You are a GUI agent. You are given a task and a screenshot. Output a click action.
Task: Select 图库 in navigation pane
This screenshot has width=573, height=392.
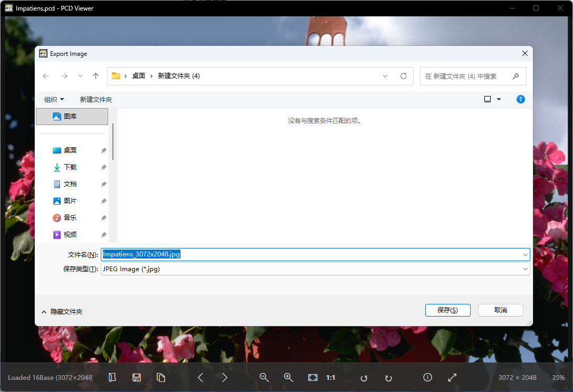[x=72, y=116]
